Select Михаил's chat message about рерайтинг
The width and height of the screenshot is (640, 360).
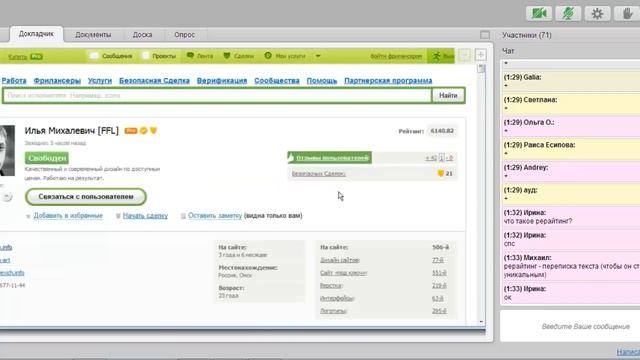tap(571, 266)
